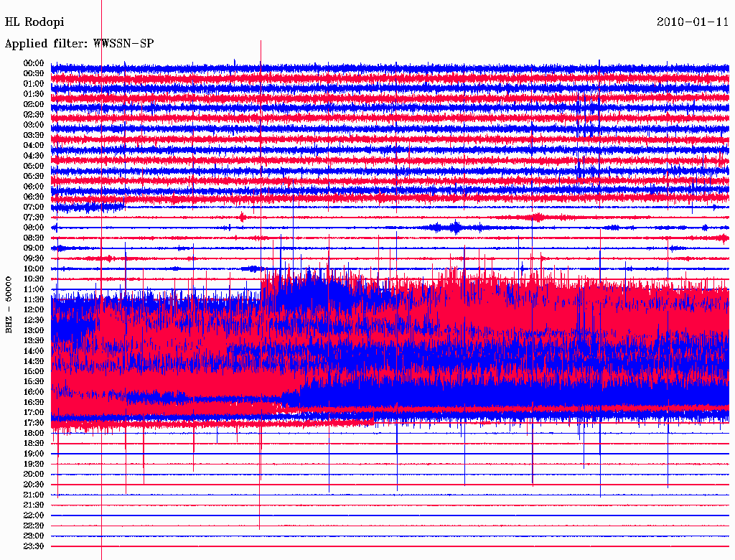Click the 08:30 time label
Viewport: 735px width, 560px height.
click(x=34, y=238)
